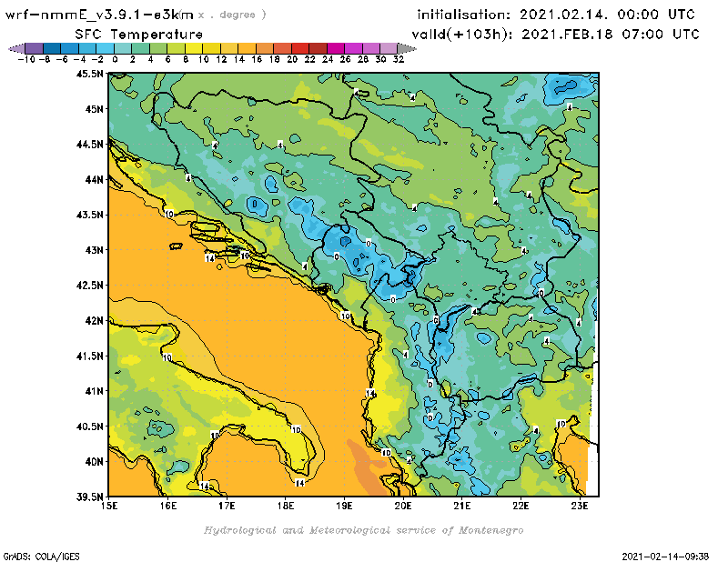728x562 pixels.
Task: Click the lavender arrow below -10 on color scale
Action: 16,48
